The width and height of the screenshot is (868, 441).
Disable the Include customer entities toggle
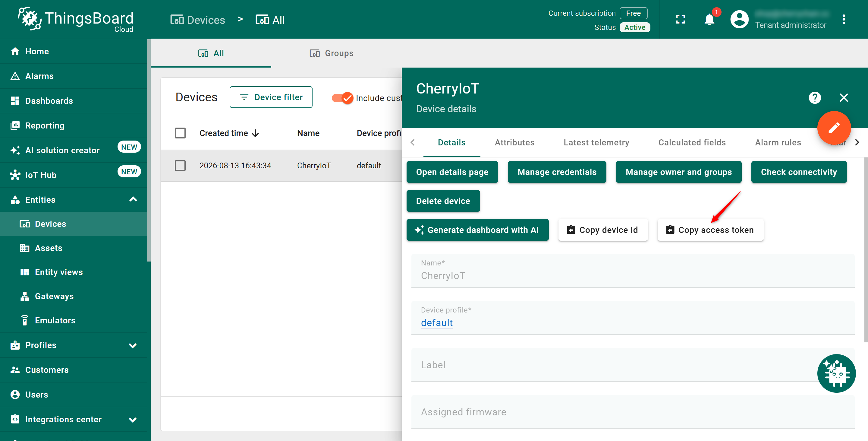pyautogui.click(x=342, y=98)
